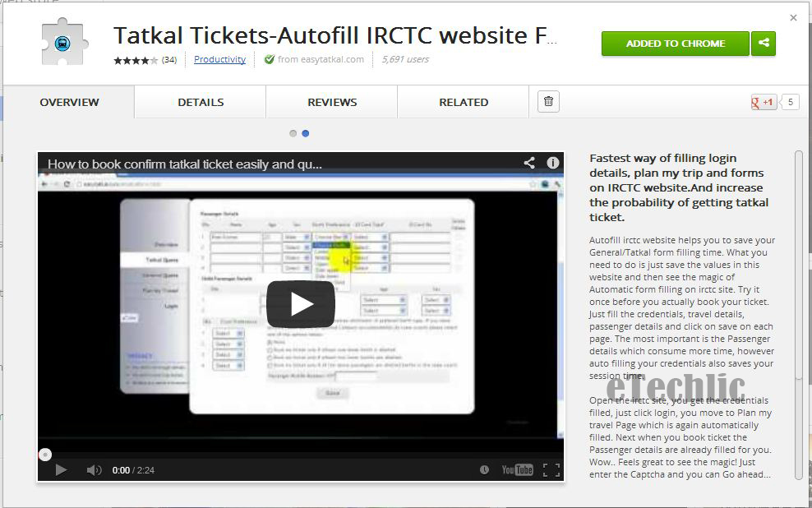Click the review count (34)
812x508 pixels.
point(168,60)
